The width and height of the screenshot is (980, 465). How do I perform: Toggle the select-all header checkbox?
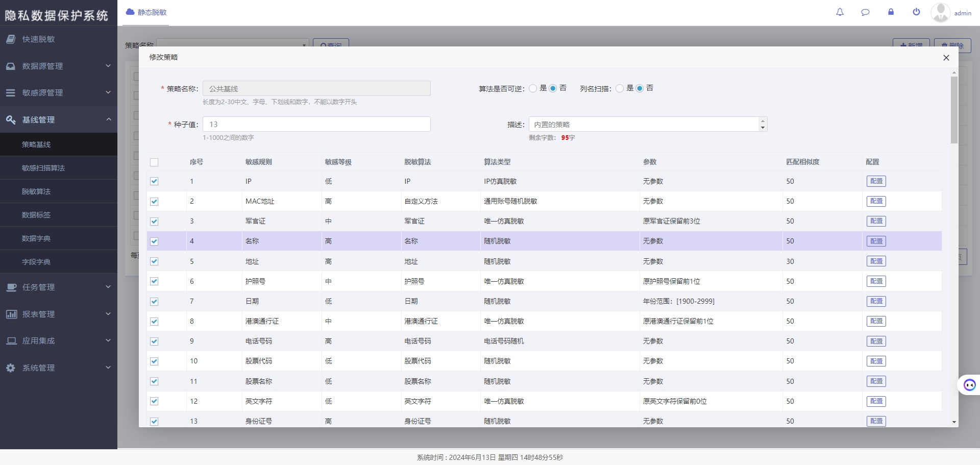154,162
